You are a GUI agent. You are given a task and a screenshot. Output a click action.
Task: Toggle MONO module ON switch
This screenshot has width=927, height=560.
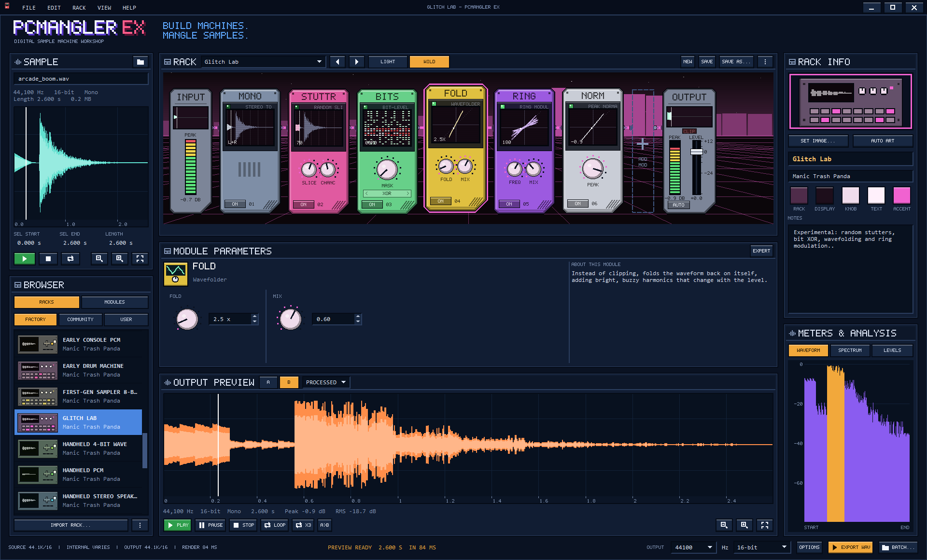235,204
